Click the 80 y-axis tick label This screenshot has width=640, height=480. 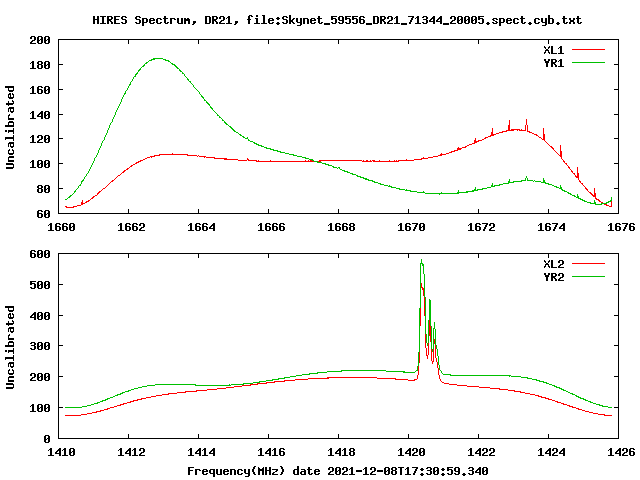(x=44, y=189)
